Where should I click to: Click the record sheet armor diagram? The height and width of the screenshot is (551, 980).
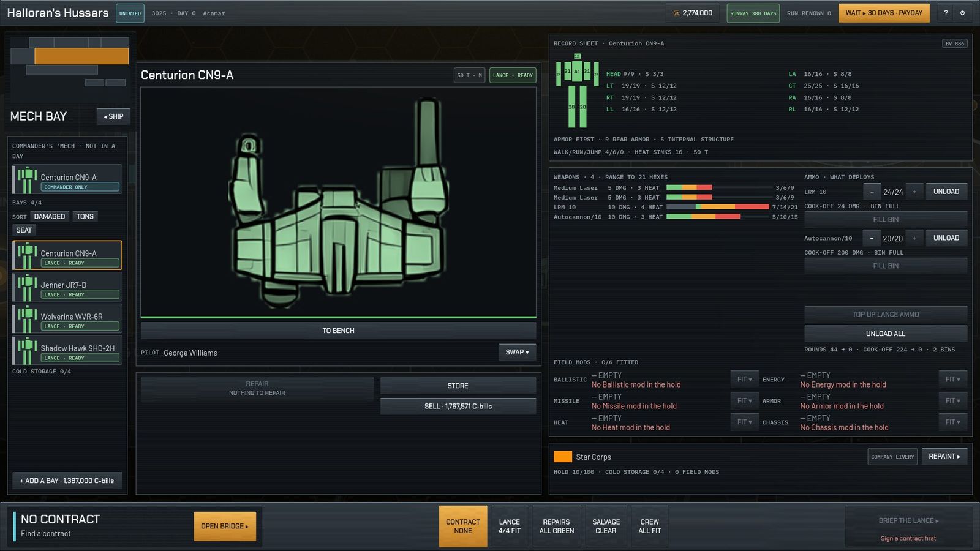coord(577,91)
